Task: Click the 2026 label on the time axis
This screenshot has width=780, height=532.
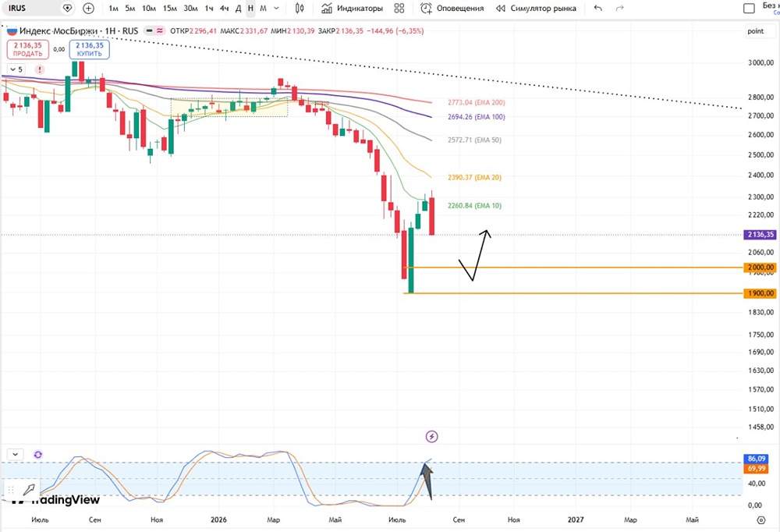Action: pyautogui.click(x=218, y=520)
